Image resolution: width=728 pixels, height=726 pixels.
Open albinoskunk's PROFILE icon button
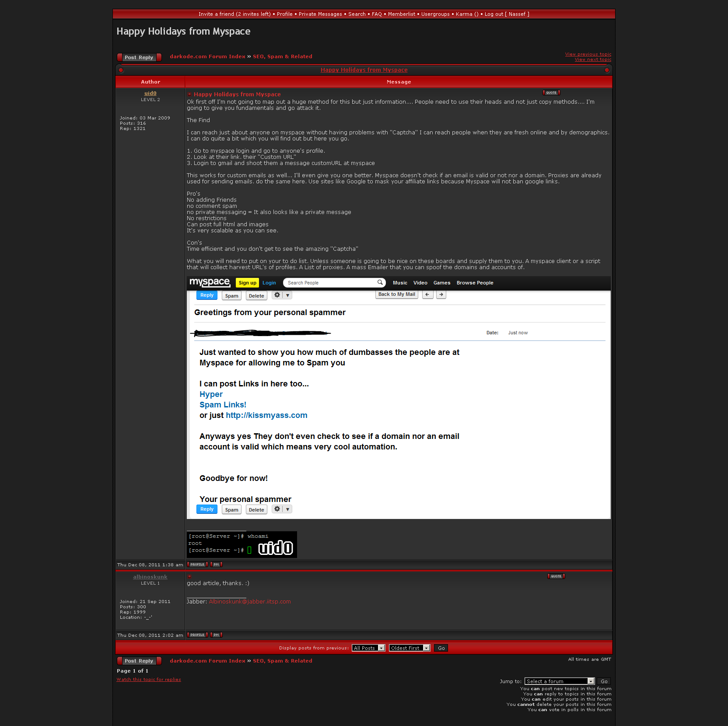click(197, 635)
